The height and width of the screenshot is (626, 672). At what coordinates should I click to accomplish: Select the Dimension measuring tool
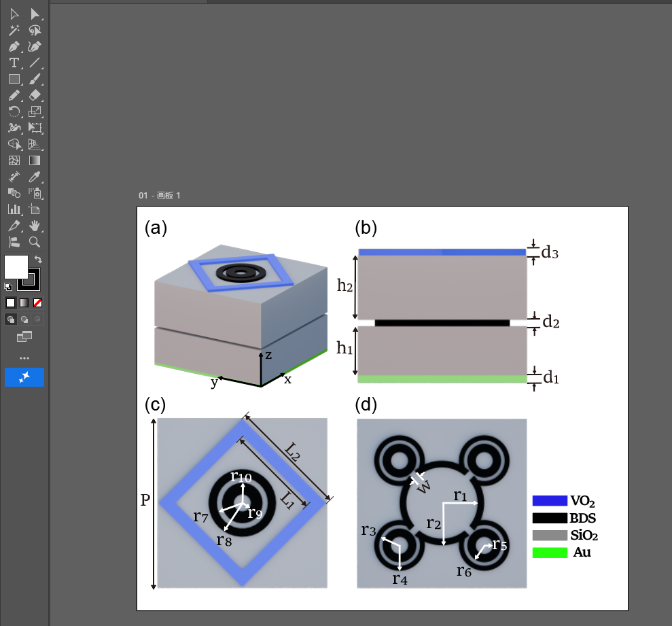pyautogui.click(x=14, y=177)
